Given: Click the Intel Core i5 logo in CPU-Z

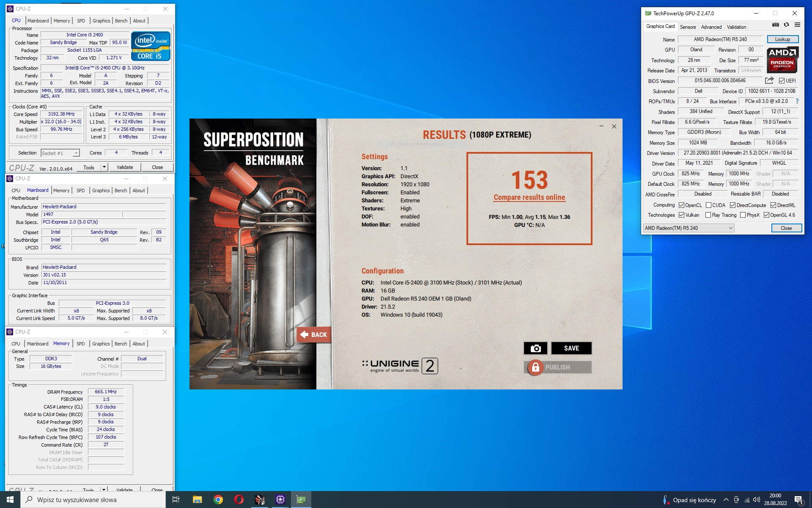Looking at the screenshot, I should tap(151, 46).
